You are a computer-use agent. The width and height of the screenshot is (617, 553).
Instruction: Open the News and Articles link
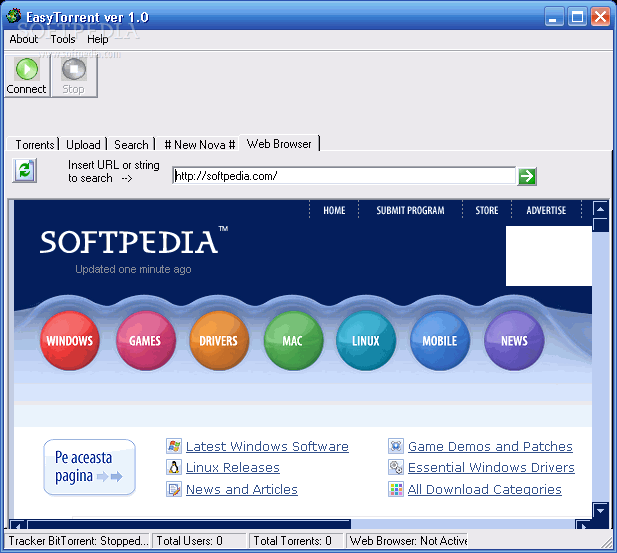coord(242,490)
